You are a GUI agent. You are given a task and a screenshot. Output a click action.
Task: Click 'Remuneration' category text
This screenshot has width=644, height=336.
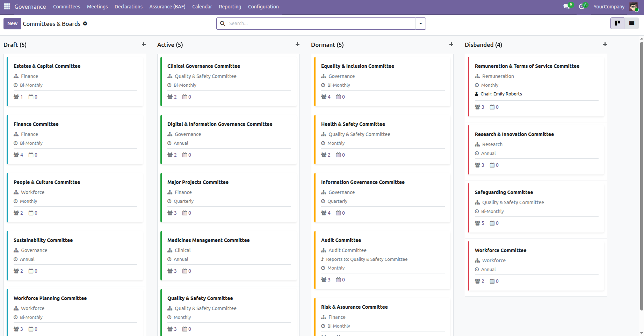pos(498,76)
